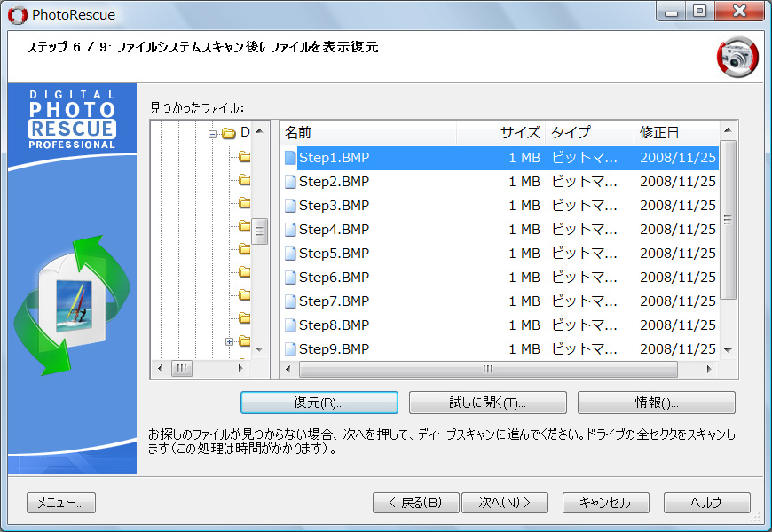The image size is (772, 532).
Task: Select Step3.BMP file name
Action: (334, 205)
